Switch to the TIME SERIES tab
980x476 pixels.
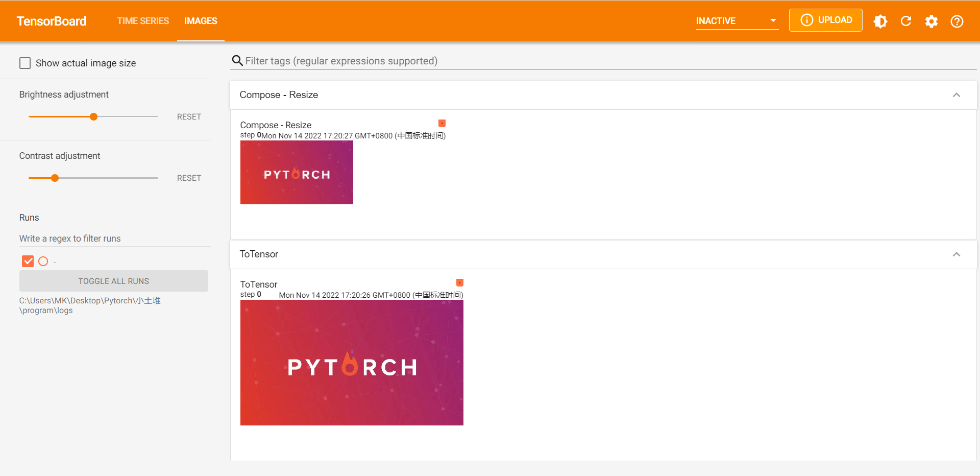click(x=143, y=21)
